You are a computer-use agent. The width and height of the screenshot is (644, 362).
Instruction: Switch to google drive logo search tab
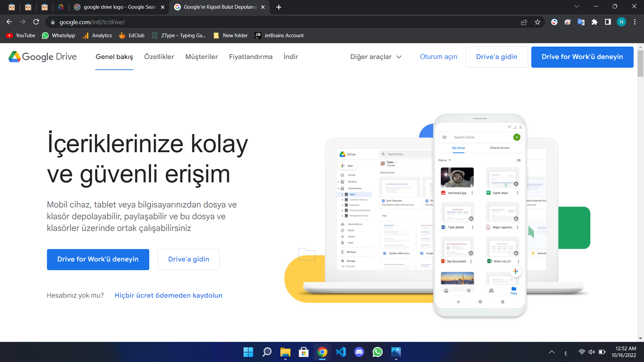click(x=116, y=7)
